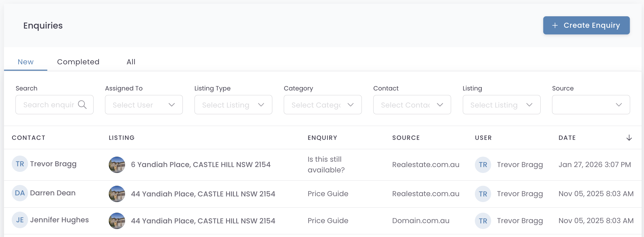
Task: Click listing photo in Darren Dean's row
Action: click(x=117, y=194)
